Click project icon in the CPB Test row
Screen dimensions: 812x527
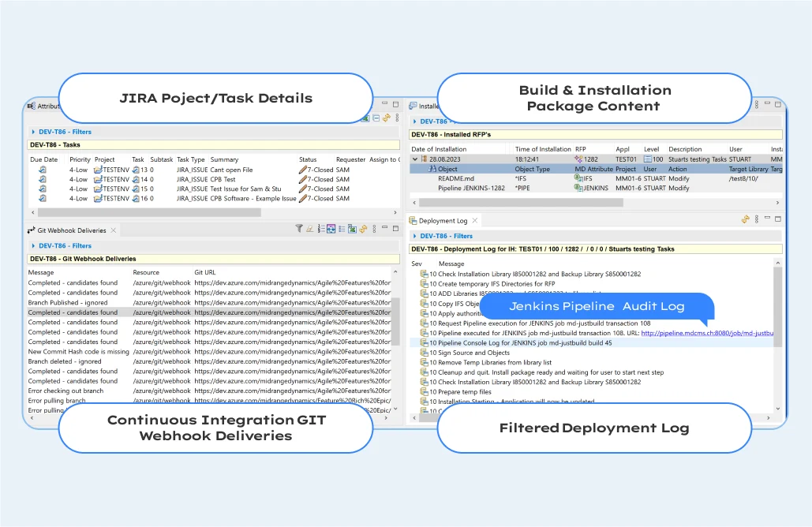click(98, 179)
